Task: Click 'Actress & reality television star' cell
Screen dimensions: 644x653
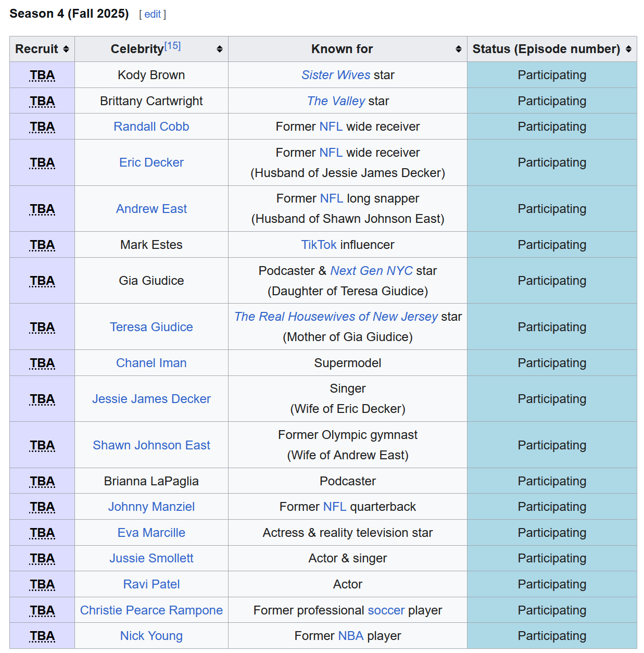Action: pyautogui.click(x=348, y=533)
